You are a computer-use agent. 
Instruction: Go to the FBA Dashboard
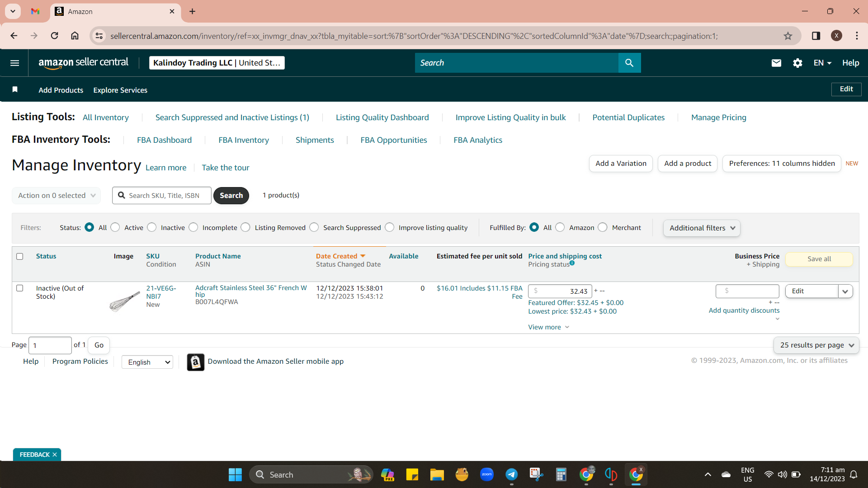[x=164, y=140]
